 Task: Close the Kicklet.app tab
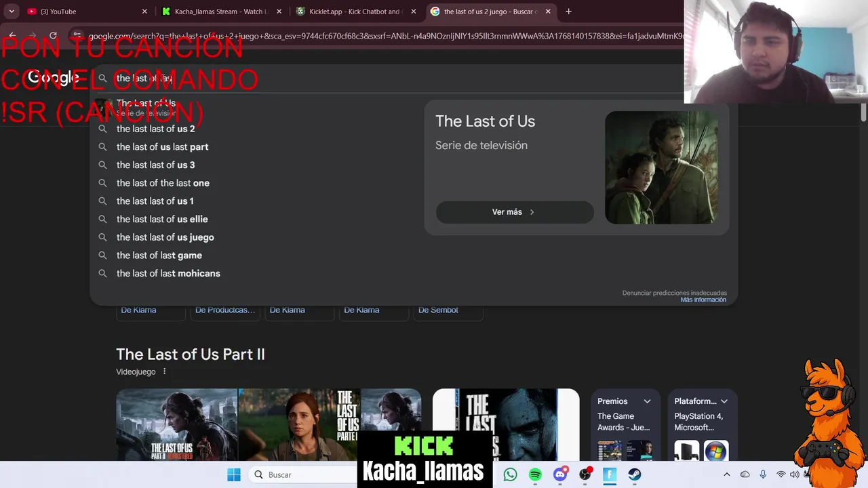tap(413, 12)
